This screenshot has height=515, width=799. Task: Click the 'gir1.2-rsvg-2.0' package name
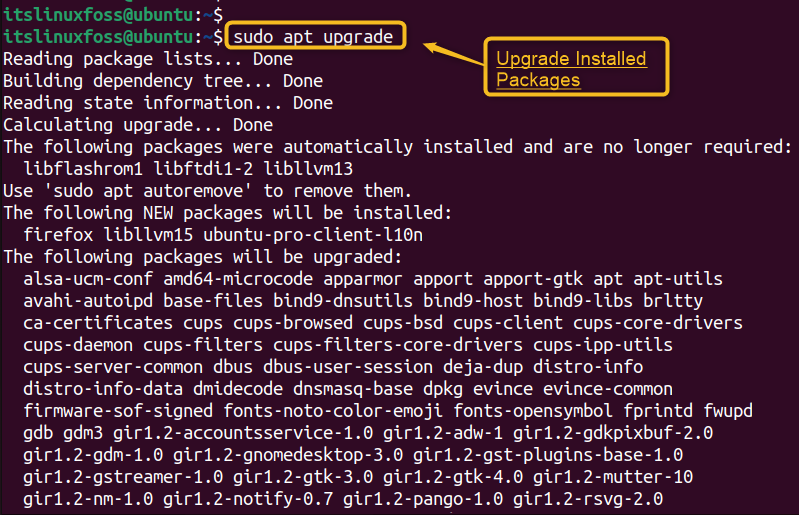coord(588,499)
